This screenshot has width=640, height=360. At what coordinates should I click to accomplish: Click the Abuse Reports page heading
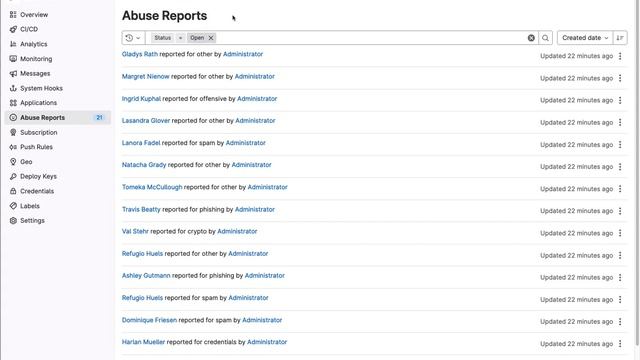click(x=164, y=16)
